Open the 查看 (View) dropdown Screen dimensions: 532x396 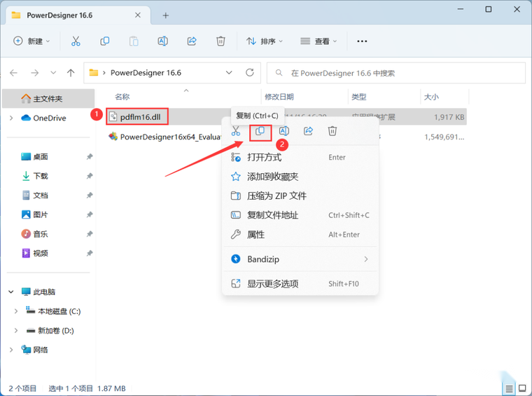[318, 41]
